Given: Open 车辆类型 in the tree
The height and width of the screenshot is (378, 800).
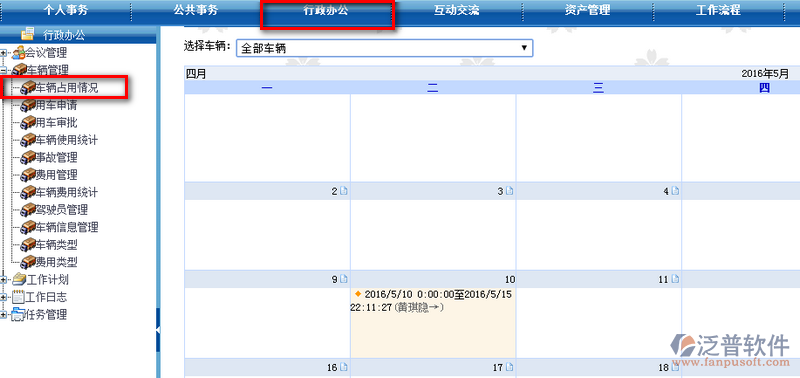Looking at the screenshot, I should pyautogui.click(x=56, y=244).
